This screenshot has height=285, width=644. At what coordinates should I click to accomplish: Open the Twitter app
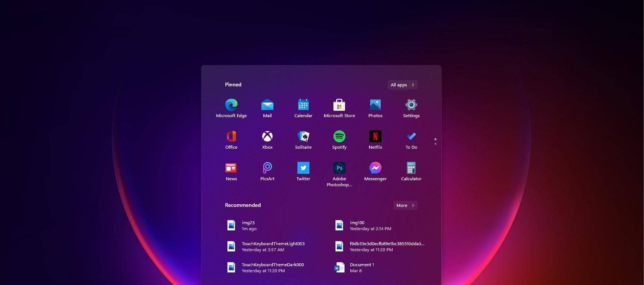point(303,171)
